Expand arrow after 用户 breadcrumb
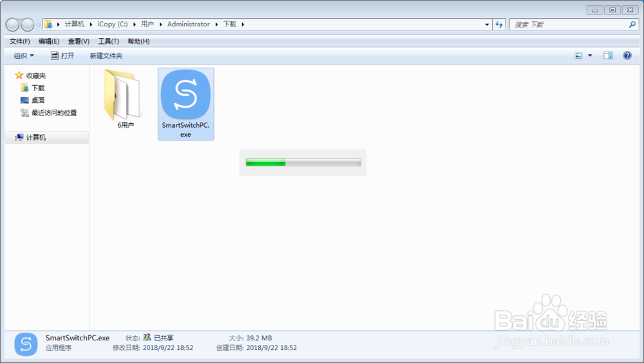Image resolution: width=644 pixels, height=363 pixels. [160, 25]
